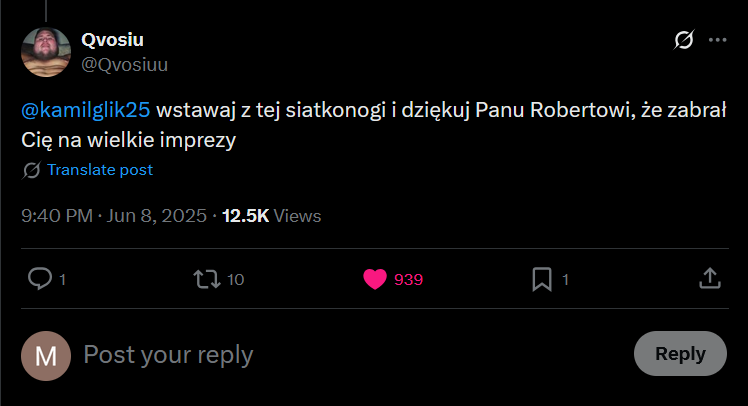Bookmark this post
Viewport: 748px width, 406px height.
point(542,279)
